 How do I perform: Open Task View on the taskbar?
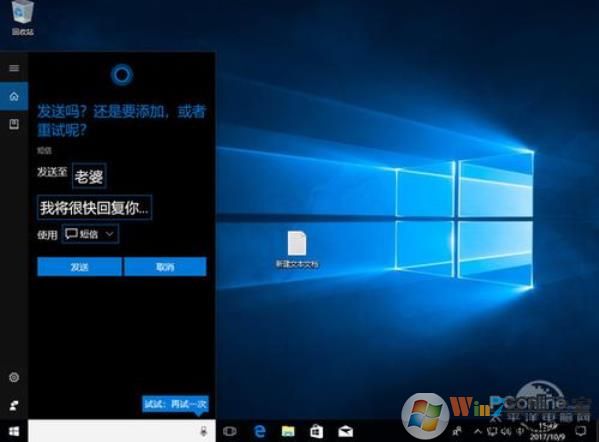[230, 431]
